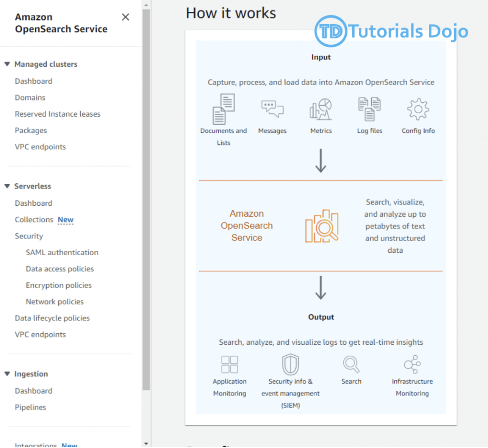Click the orange 'Amazon OpenSearch Service' diagram text
Screen dimensions: 488x448
click(247, 226)
